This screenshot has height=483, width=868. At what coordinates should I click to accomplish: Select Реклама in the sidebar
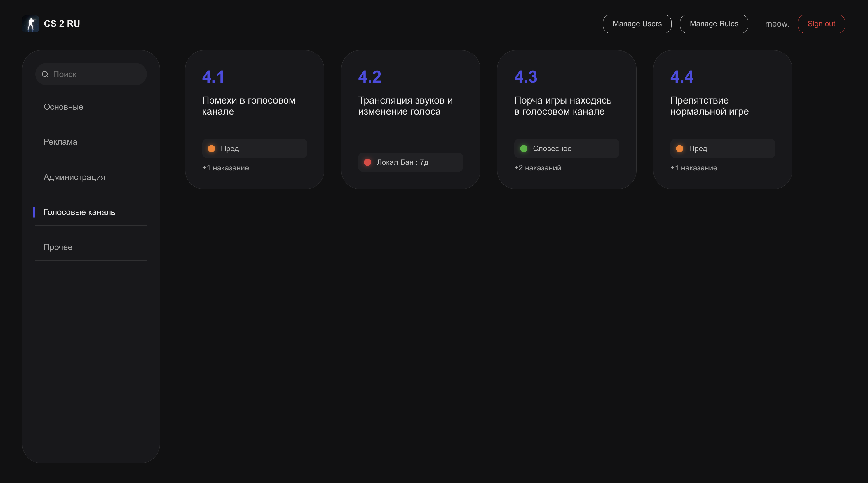tap(60, 142)
